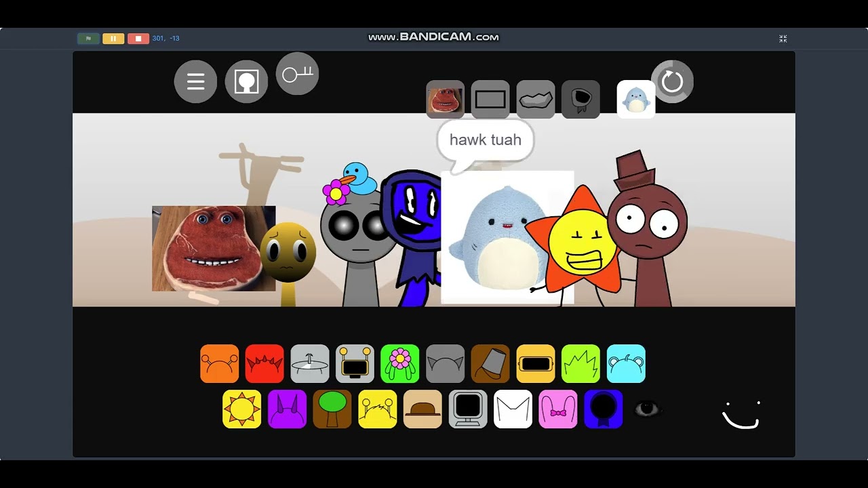Pick the tan brown hat icon

[422, 409]
